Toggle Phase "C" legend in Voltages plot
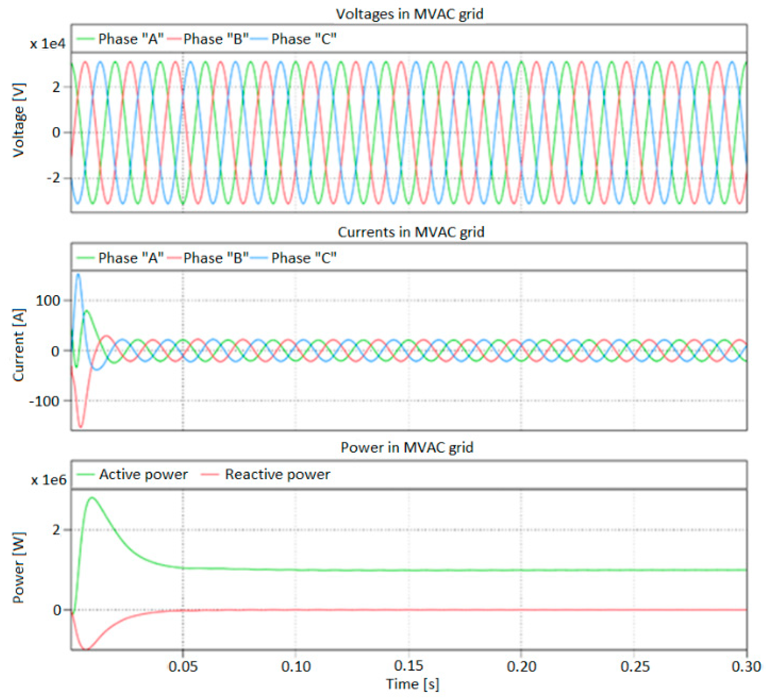The width and height of the screenshot is (770, 700). click(x=304, y=39)
